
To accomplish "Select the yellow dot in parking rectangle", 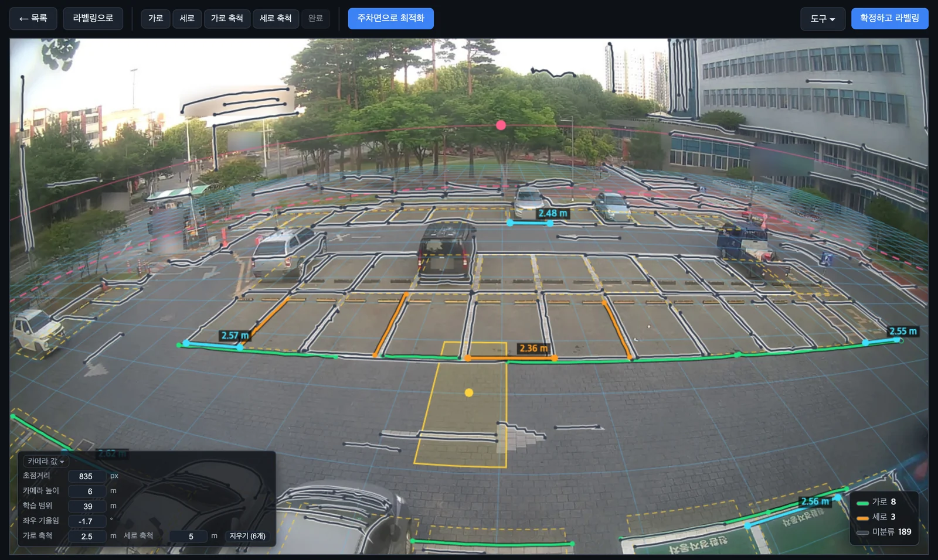I will pyautogui.click(x=468, y=392).
